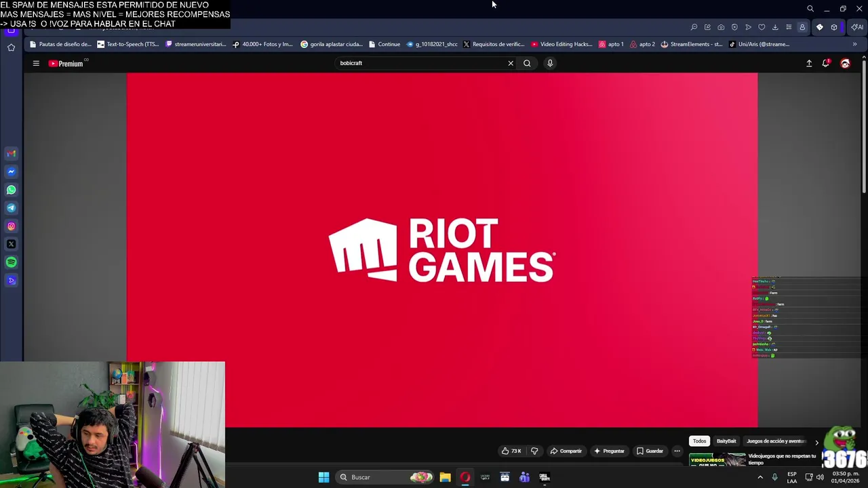Image resolution: width=868 pixels, height=488 pixels.
Task: Open ESP LAA language switcher
Action: tap(792, 477)
